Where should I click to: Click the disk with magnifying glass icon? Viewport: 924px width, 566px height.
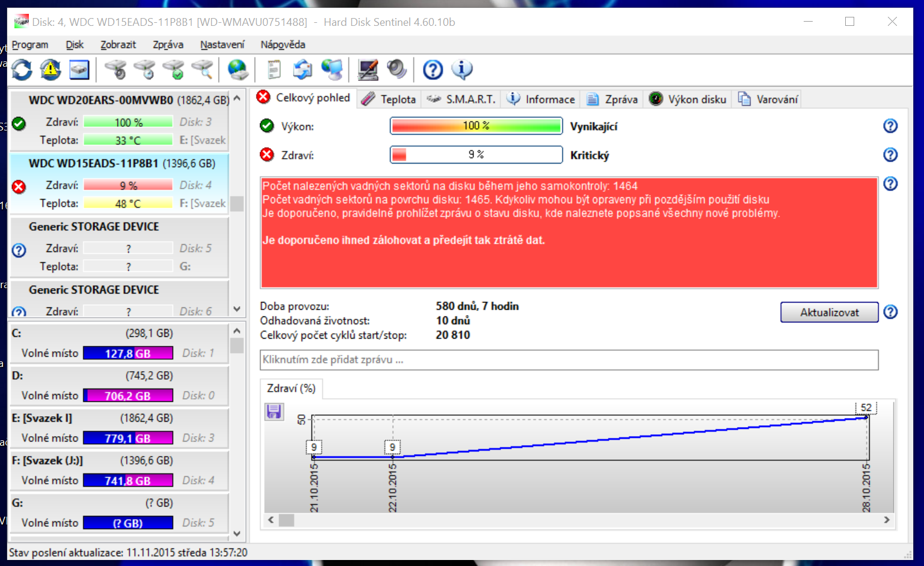[203, 70]
